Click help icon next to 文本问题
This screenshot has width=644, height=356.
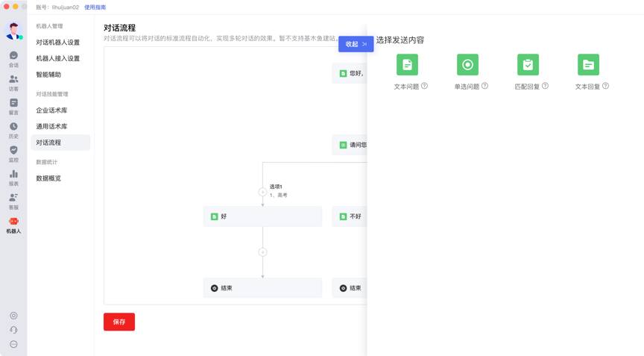pyautogui.click(x=424, y=86)
